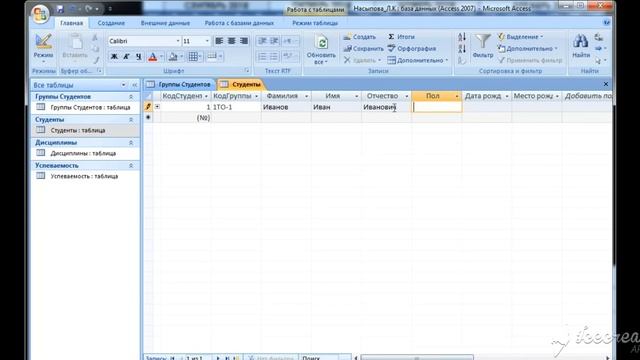Switch to the Группы Студентов document tab
The image size is (640, 360).
pos(179,84)
